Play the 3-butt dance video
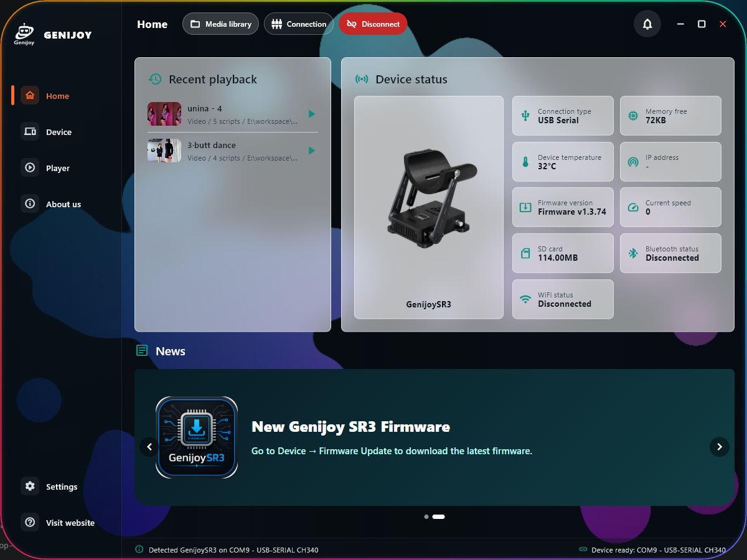Image resolution: width=747 pixels, height=560 pixels. (x=312, y=151)
